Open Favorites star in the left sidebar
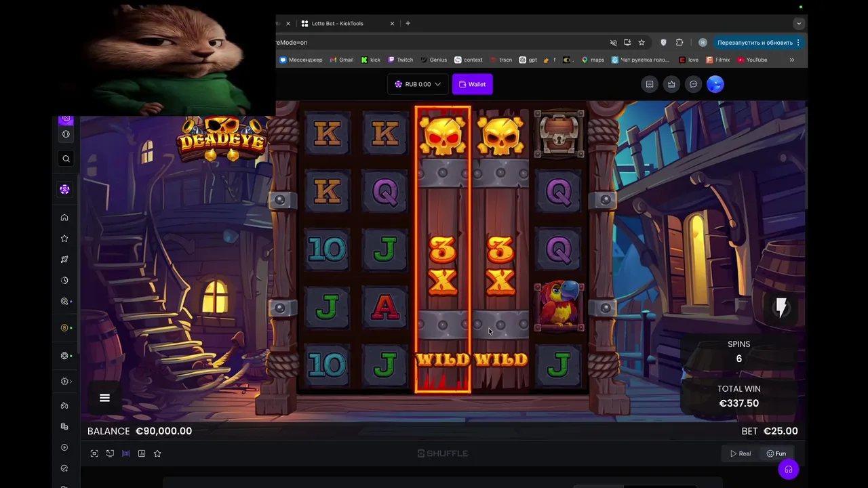Image resolution: width=868 pixels, height=488 pixels. 64,239
